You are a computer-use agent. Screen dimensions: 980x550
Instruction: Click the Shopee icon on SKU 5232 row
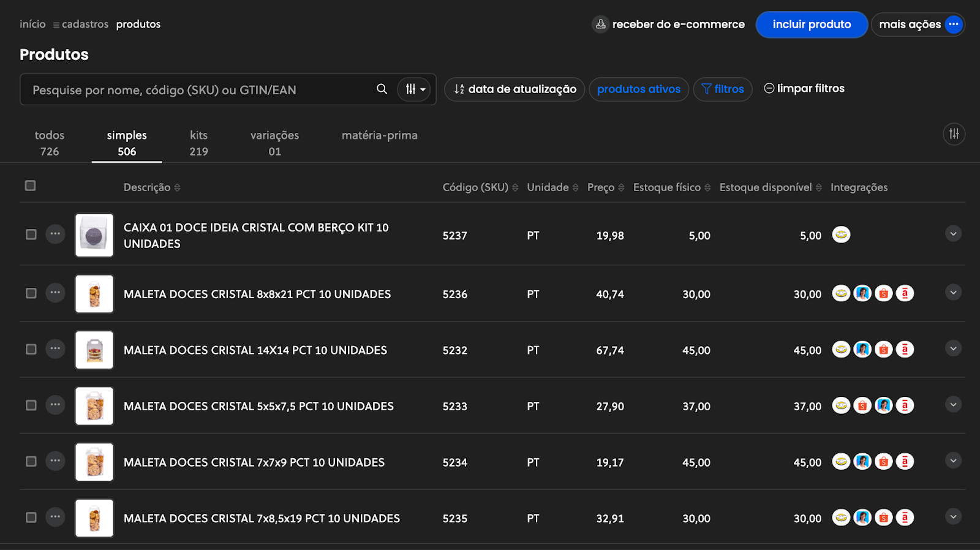[x=883, y=350]
